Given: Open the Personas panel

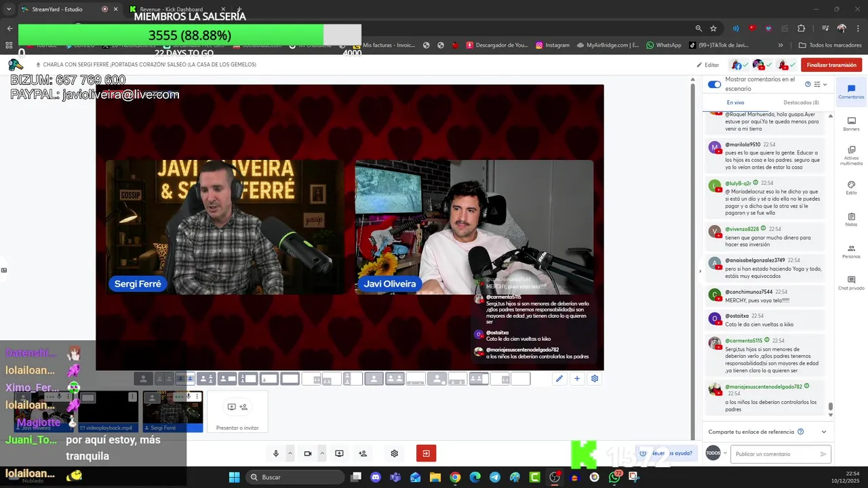Looking at the screenshot, I should 851,251.
